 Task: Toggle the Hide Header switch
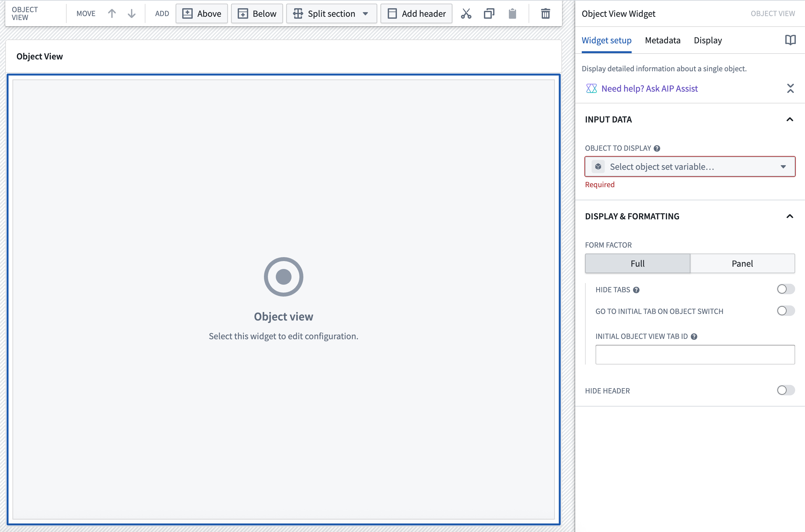(786, 390)
